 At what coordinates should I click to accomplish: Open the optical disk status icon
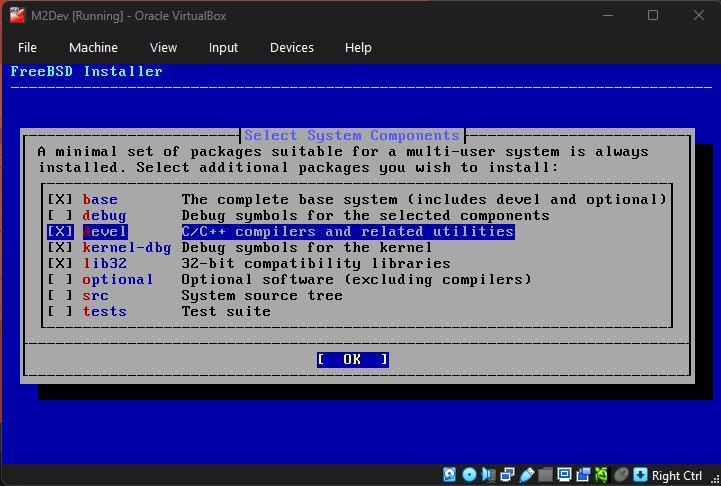click(x=469, y=475)
